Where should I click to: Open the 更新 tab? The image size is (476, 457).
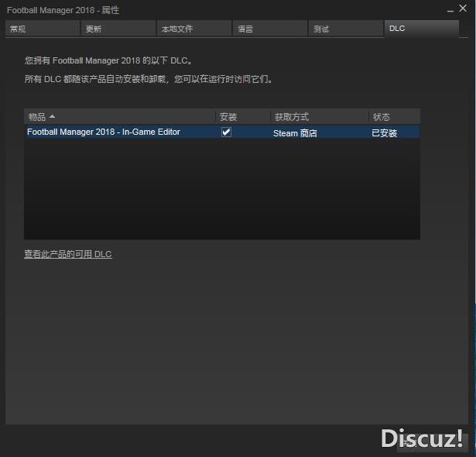118,29
